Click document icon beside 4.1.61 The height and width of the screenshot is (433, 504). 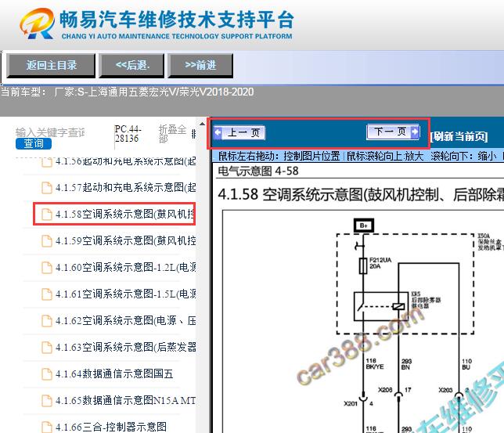tap(47, 294)
